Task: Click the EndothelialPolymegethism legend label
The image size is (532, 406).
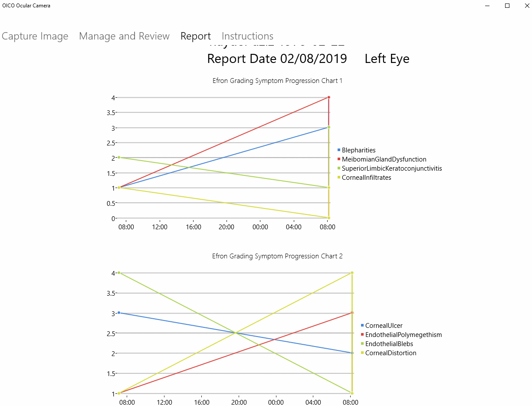Action: click(403, 335)
